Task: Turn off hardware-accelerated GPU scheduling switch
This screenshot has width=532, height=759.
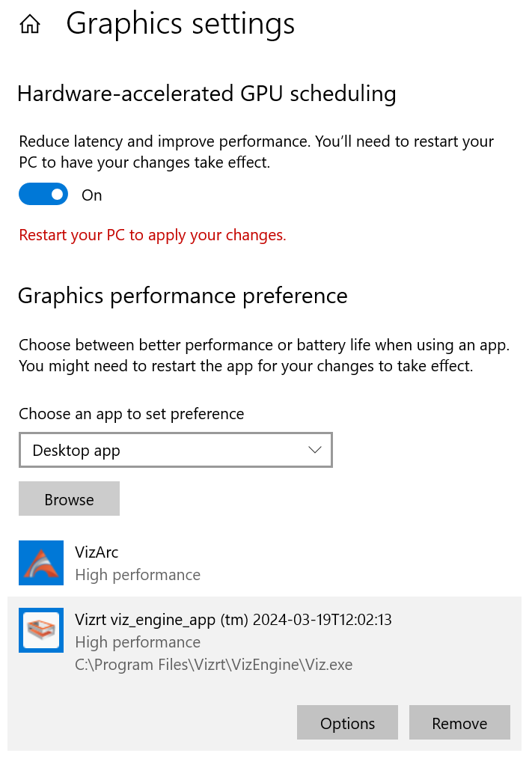Action: pyautogui.click(x=43, y=195)
